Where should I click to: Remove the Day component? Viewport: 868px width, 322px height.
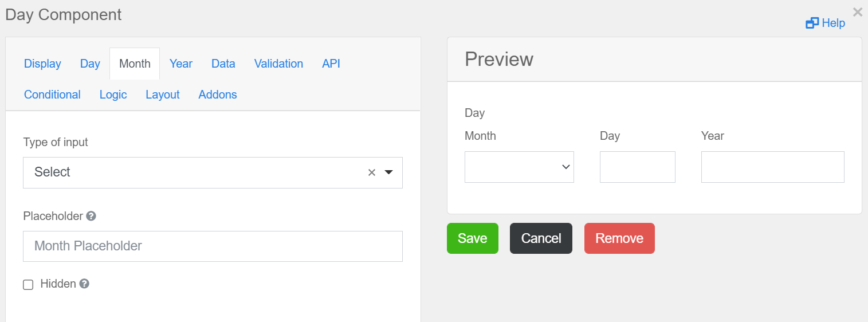[619, 238]
